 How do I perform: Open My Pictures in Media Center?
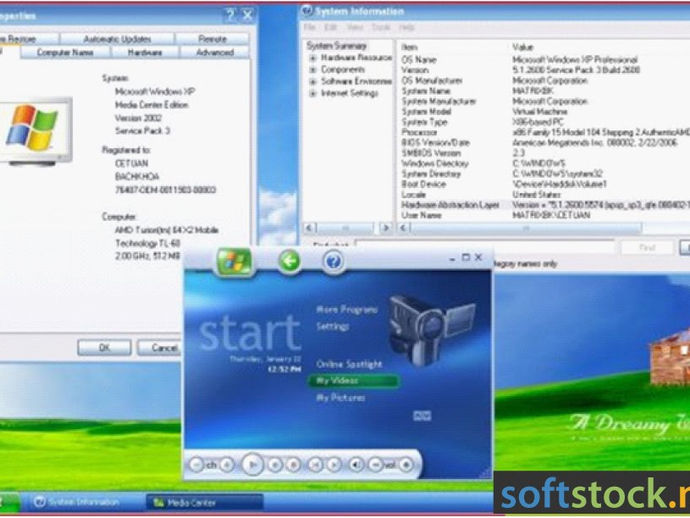tap(341, 398)
